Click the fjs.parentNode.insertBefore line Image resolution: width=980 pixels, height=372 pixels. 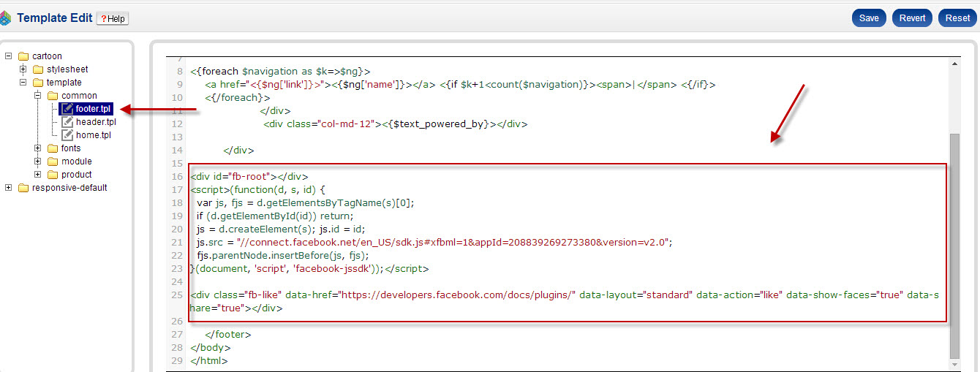coord(283,255)
